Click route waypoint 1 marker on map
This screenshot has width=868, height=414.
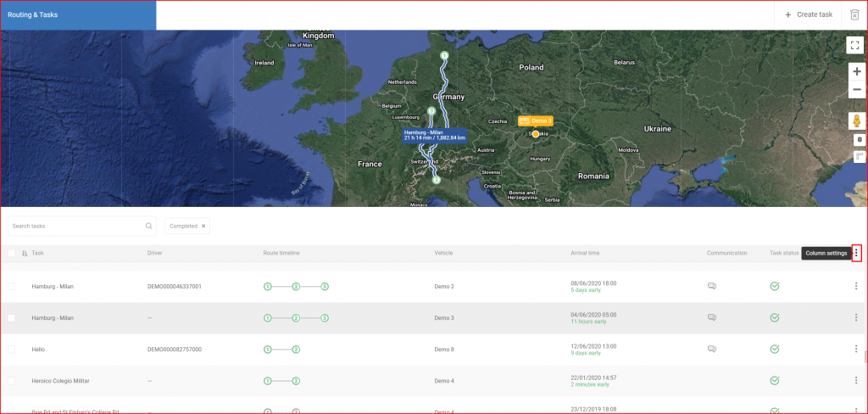click(x=444, y=55)
